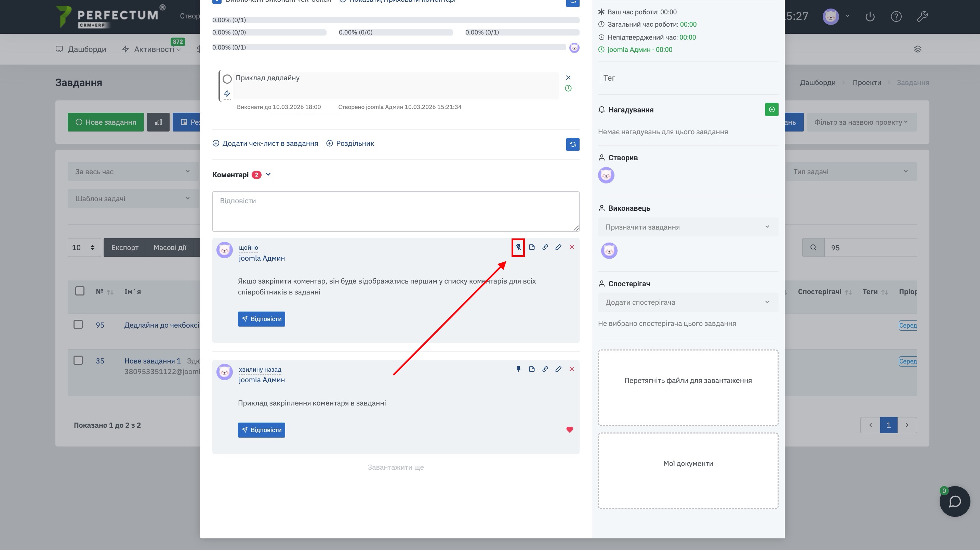Copy link of first comment

(x=545, y=247)
